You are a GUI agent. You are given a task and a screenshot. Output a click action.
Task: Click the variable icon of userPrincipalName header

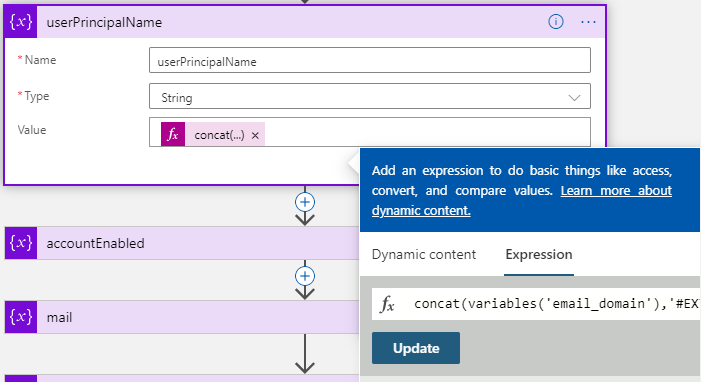click(x=21, y=22)
